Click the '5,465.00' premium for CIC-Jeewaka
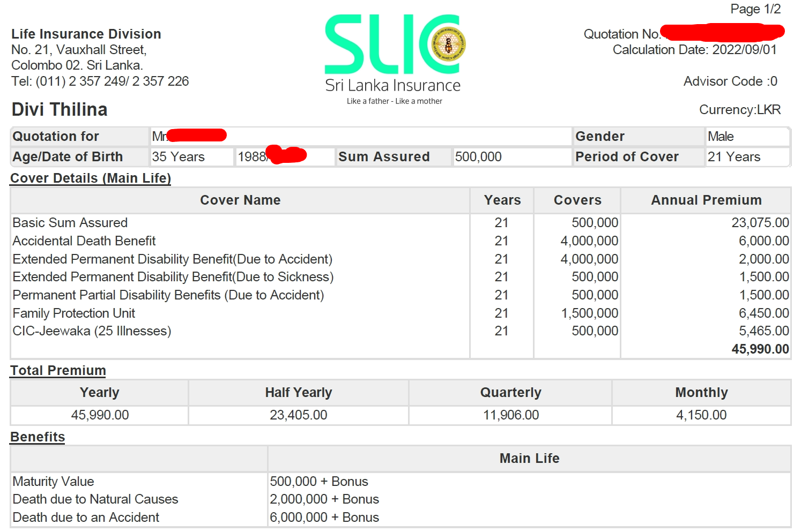Viewport: 801px width, 532px height. (x=764, y=331)
